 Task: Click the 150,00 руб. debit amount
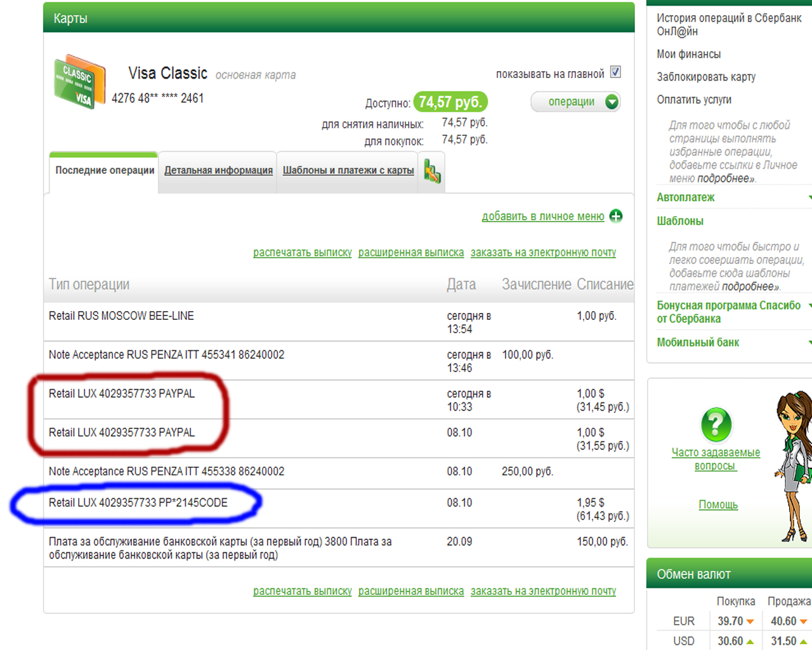603,541
